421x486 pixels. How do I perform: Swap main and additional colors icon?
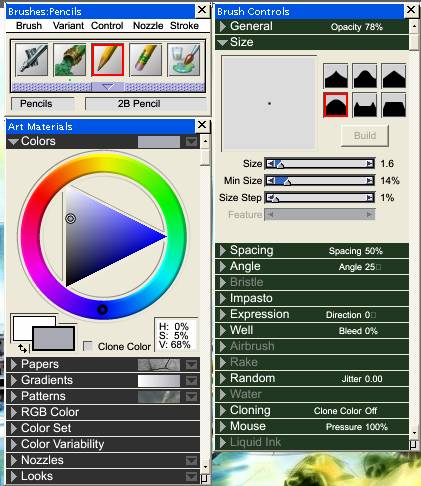[22, 348]
